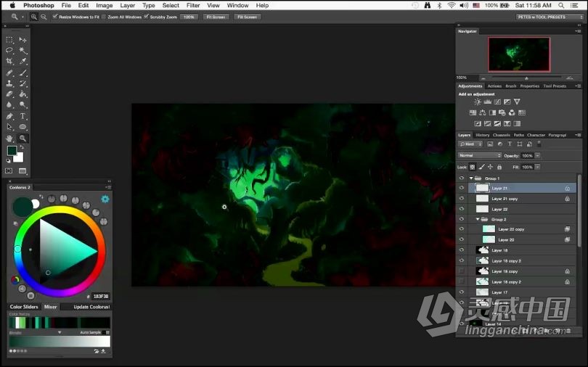The height and width of the screenshot is (367, 588).
Task: Select the Eraser tool
Action: click(9, 94)
